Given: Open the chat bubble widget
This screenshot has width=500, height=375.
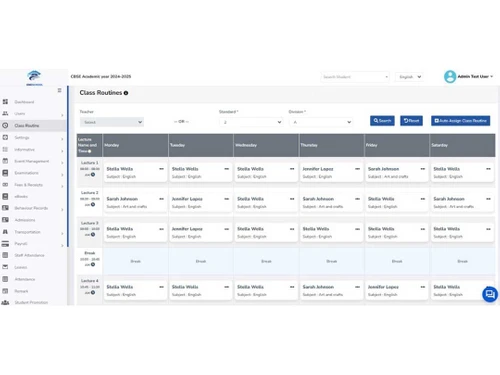Looking at the screenshot, I should [x=490, y=294].
